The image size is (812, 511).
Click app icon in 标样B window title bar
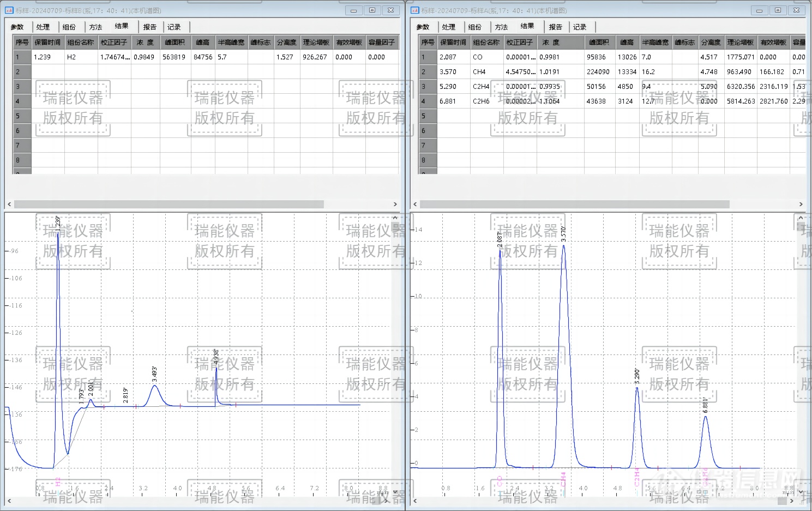point(9,10)
